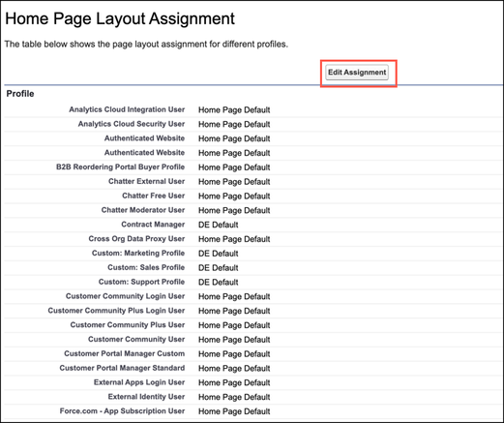The width and height of the screenshot is (504, 423).
Task: Select Custom: Support Profile
Action: tap(141, 282)
